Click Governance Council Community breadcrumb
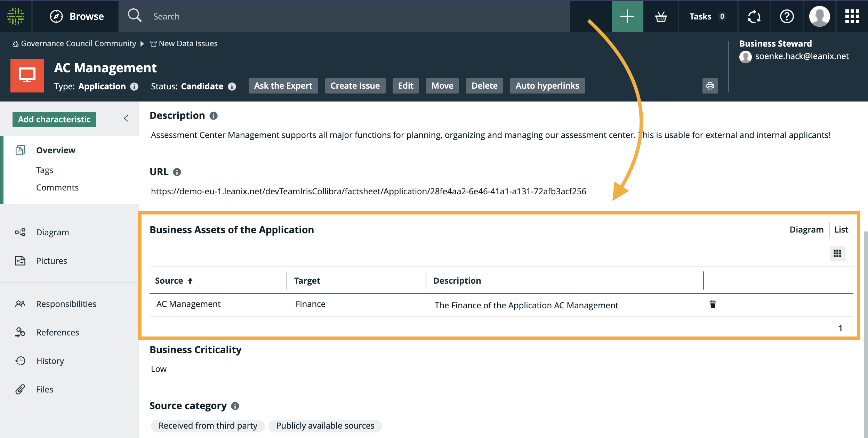The width and height of the screenshot is (868, 438). click(x=78, y=43)
